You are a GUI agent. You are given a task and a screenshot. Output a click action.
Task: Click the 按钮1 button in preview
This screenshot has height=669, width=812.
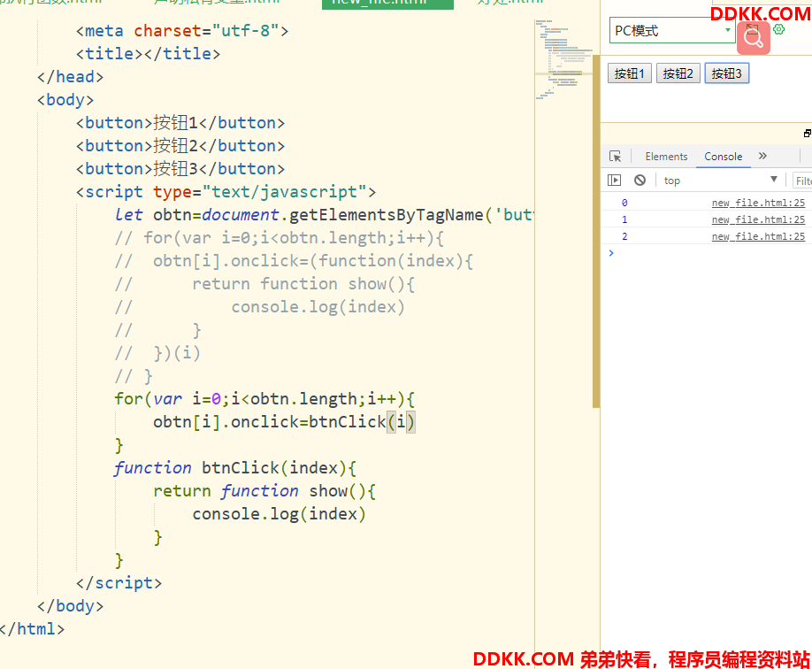629,73
